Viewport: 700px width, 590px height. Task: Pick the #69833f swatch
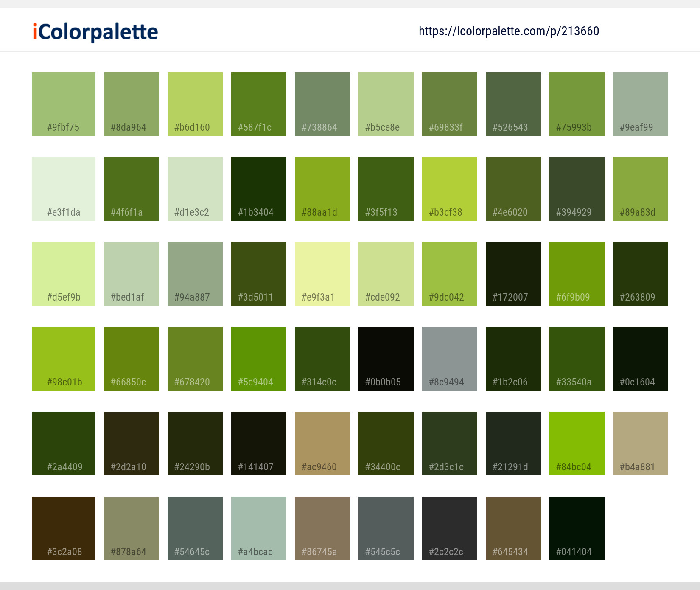click(450, 104)
